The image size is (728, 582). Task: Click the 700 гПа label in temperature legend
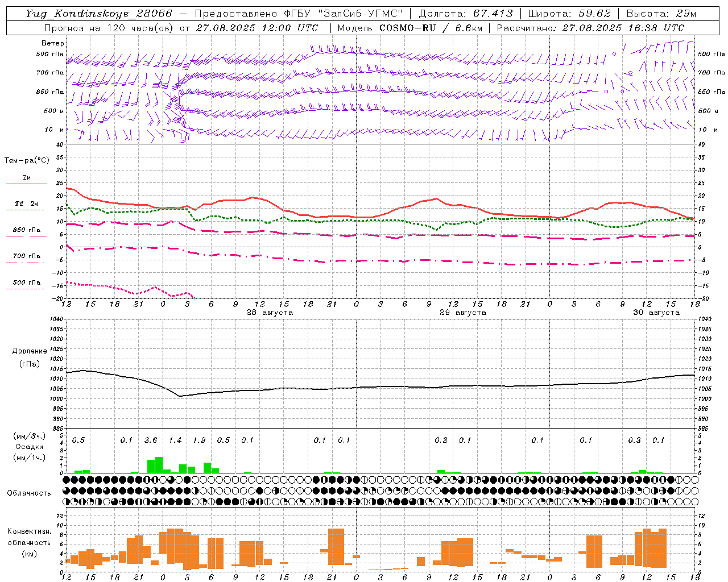[x=27, y=256]
